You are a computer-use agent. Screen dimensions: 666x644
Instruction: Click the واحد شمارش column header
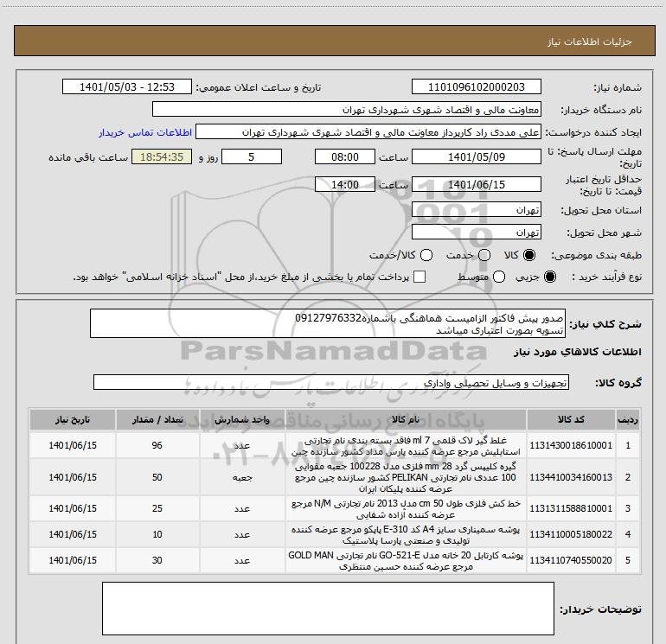(x=242, y=419)
